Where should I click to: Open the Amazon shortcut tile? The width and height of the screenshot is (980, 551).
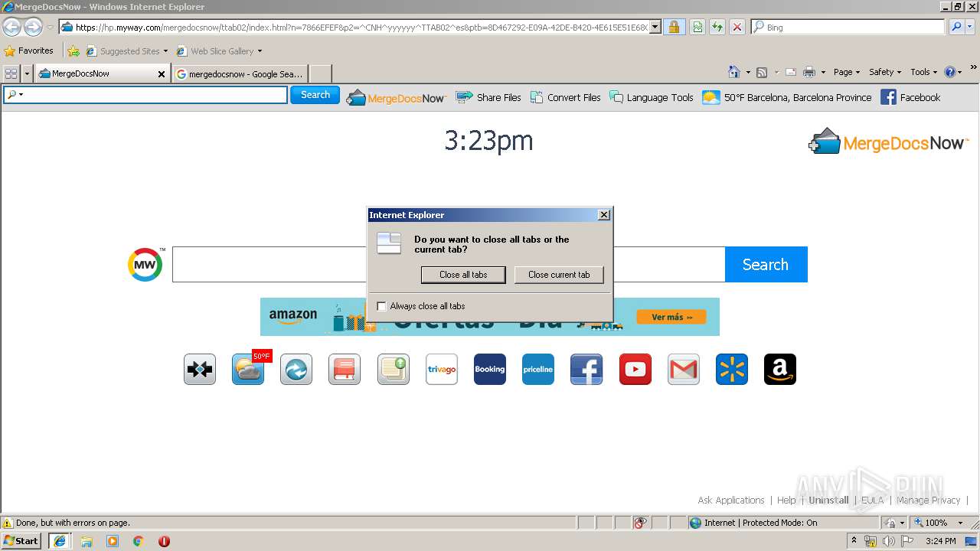[x=780, y=370]
